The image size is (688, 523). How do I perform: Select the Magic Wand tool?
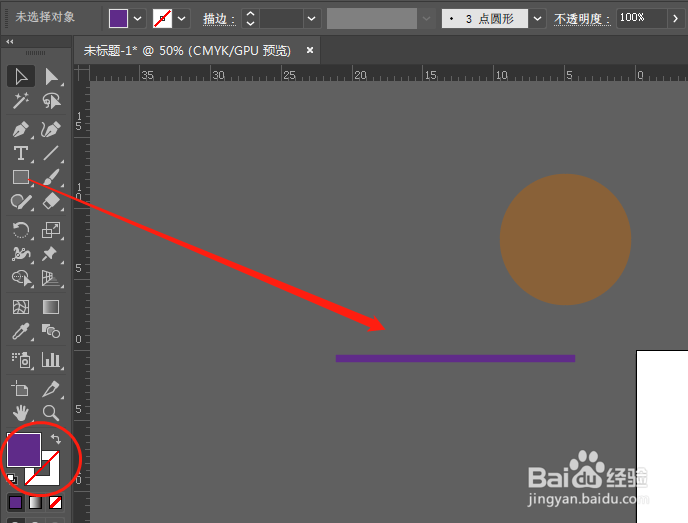pos(21,101)
